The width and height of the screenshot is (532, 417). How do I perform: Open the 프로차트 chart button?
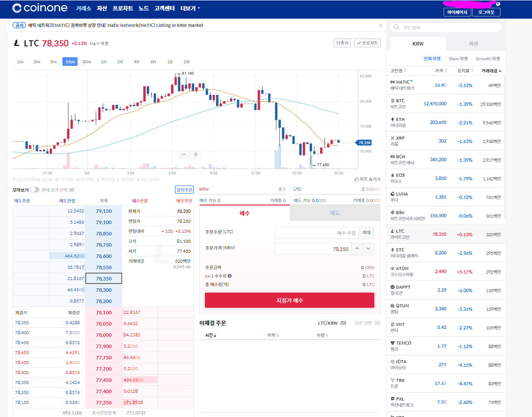point(367,43)
